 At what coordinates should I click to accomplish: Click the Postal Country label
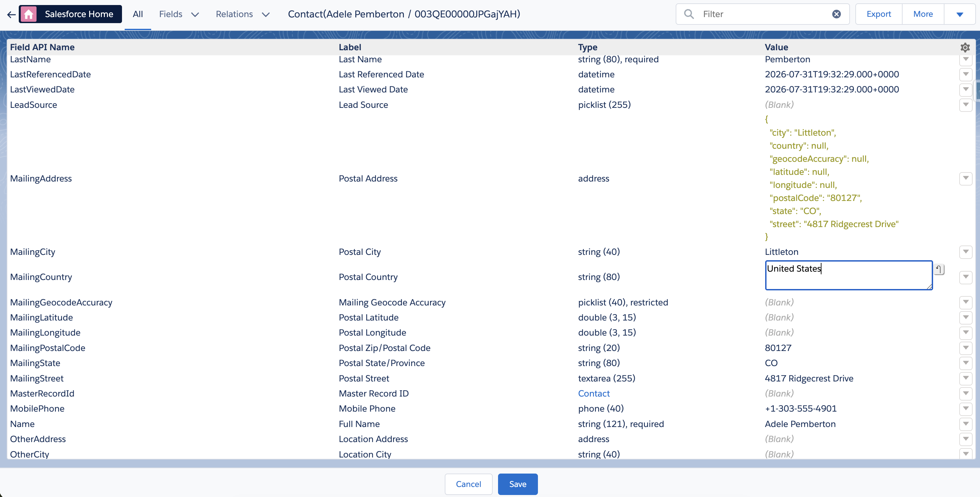368,277
